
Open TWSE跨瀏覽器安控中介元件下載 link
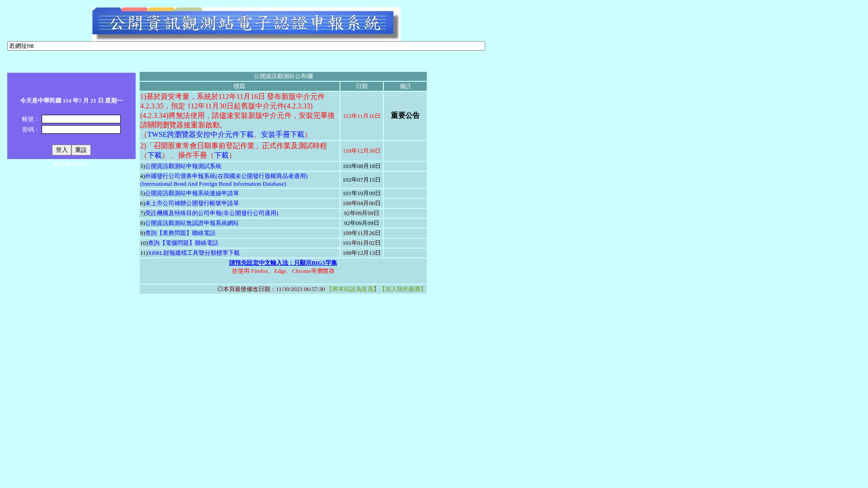(x=200, y=135)
